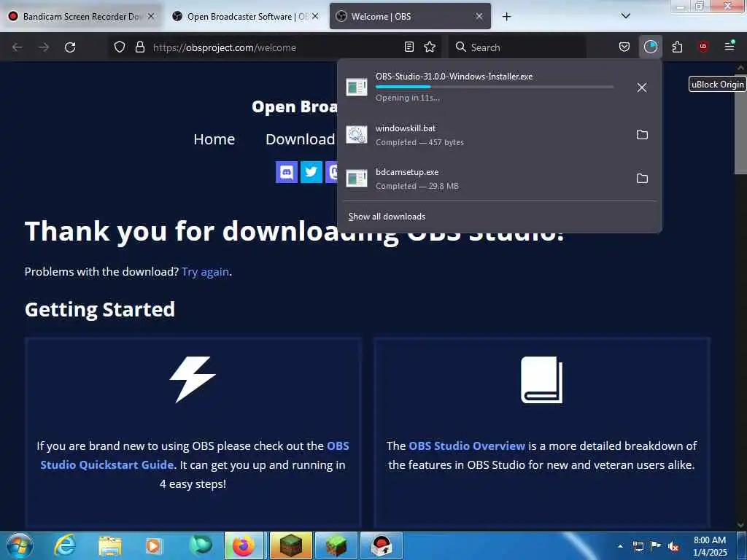Click the OBS installer download progress bar
The height and width of the screenshot is (560, 747).
pyautogui.click(x=495, y=87)
